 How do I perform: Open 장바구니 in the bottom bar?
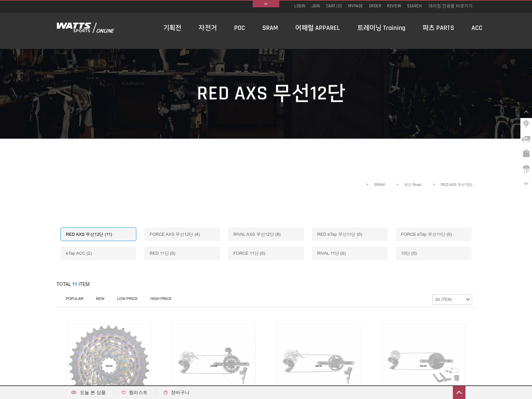[180, 393]
